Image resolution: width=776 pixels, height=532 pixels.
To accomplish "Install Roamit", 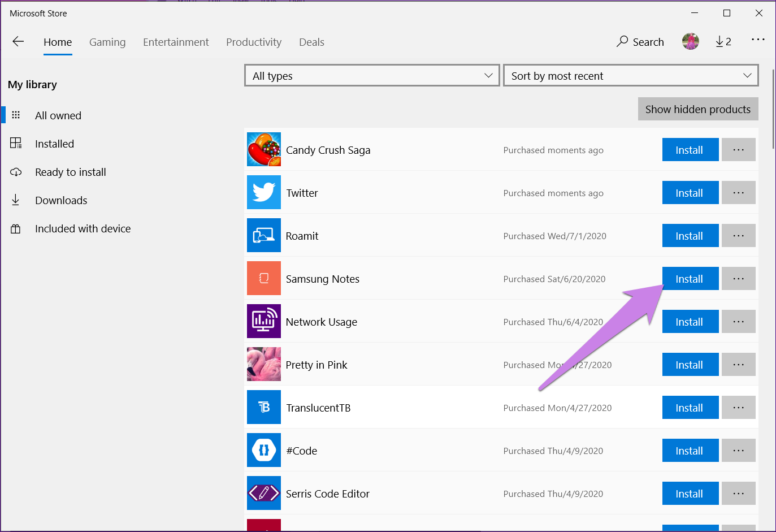I will point(690,236).
